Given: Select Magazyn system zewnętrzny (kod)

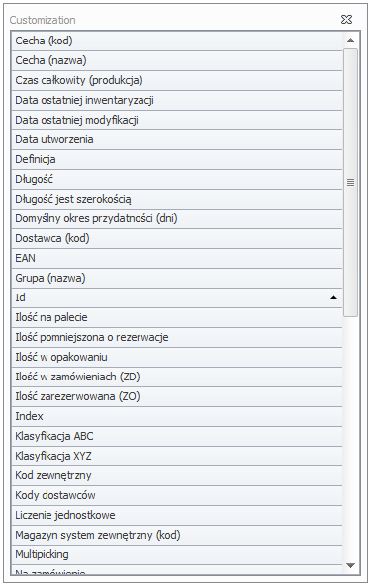Looking at the screenshot, I should click(177, 535).
